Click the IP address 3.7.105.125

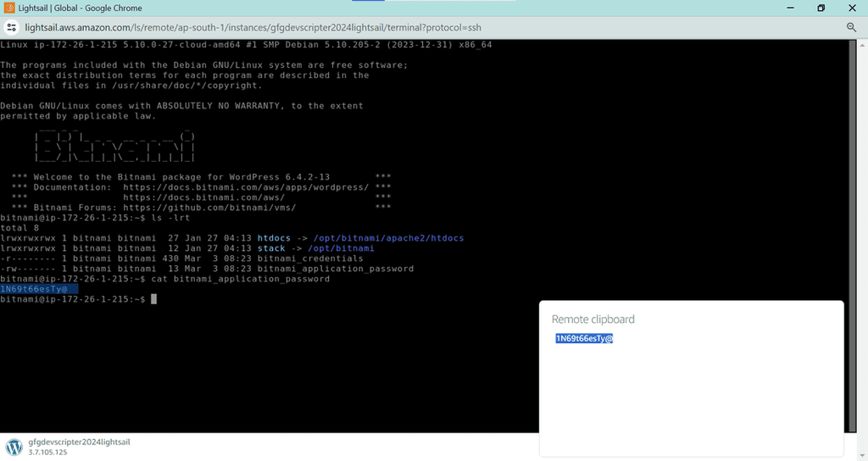pos(47,453)
